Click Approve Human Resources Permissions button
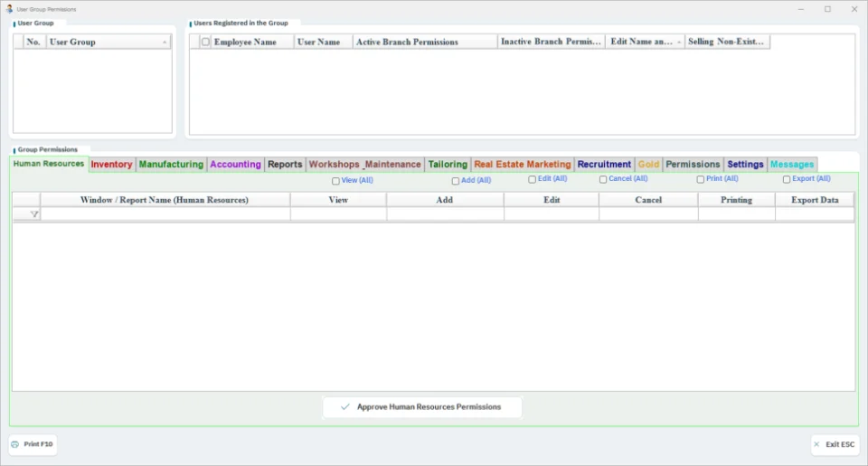The width and height of the screenshot is (868, 466). (x=422, y=406)
